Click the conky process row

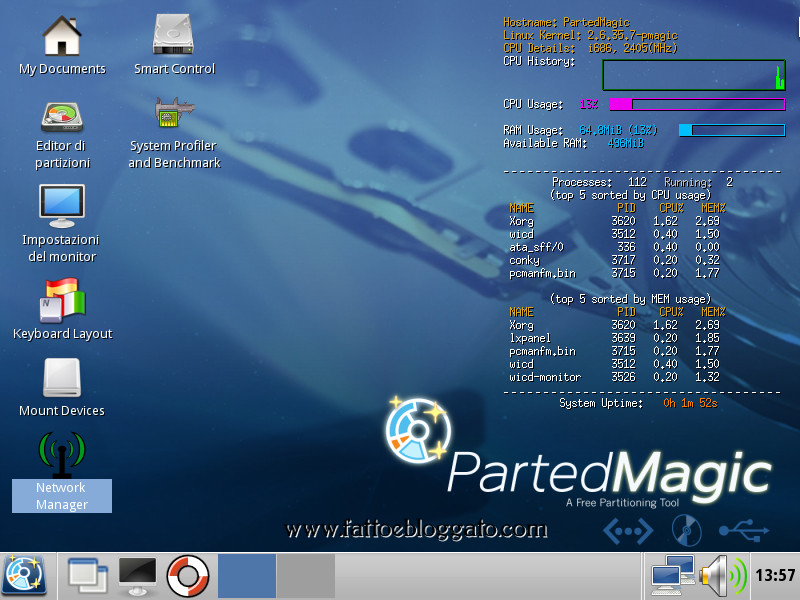[614, 260]
